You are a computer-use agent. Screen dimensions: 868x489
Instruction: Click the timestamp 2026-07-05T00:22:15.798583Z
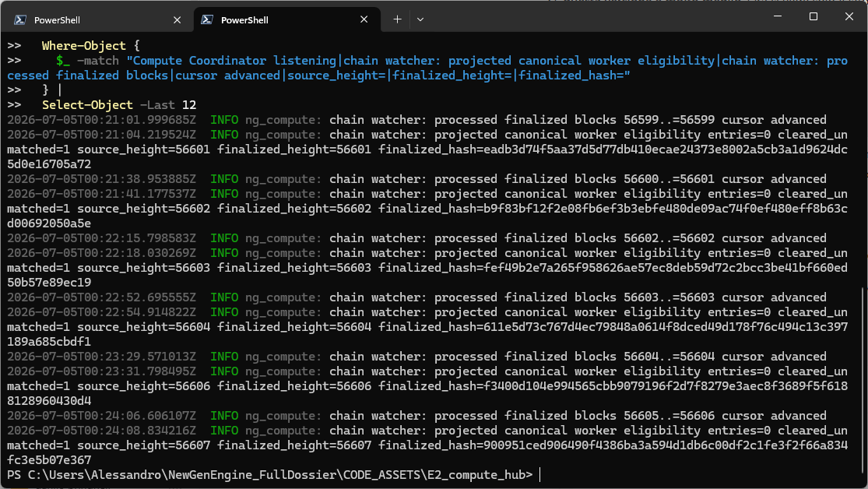click(x=101, y=238)
